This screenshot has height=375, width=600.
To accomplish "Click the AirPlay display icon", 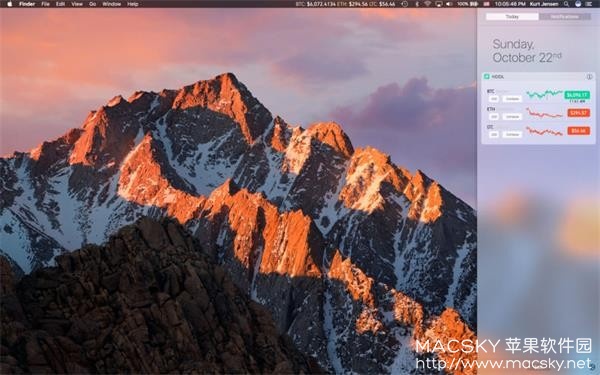I will click(x=439, y=4).
